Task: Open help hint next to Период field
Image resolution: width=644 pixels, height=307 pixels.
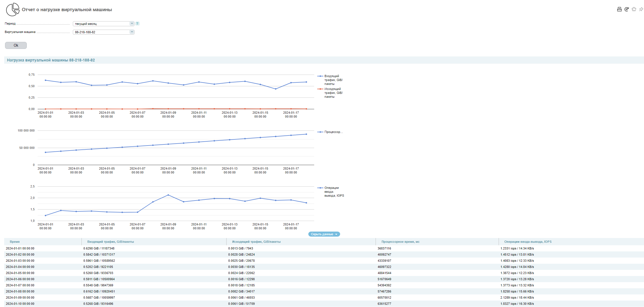Action: coord(137,23)
